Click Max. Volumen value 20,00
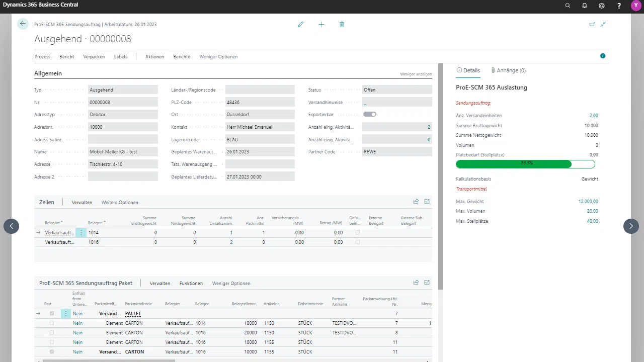Screen dimensions: 644x362 point(592,211)
